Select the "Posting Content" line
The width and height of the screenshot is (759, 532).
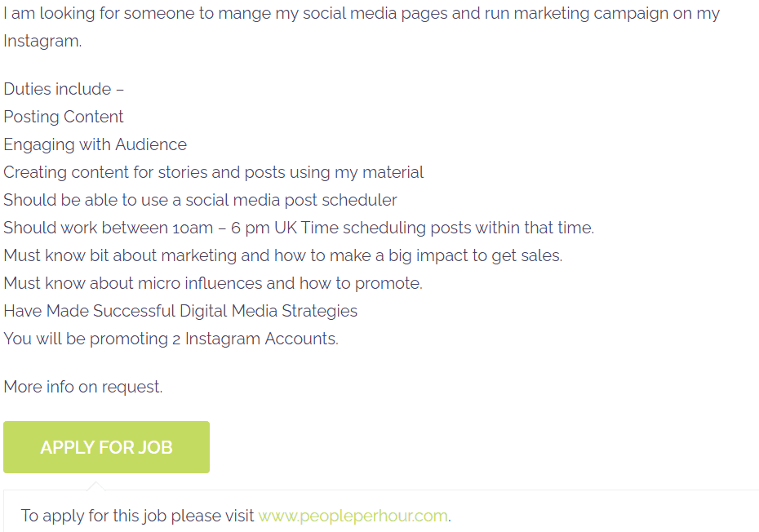pyautogui.click(x=64, y=117)
